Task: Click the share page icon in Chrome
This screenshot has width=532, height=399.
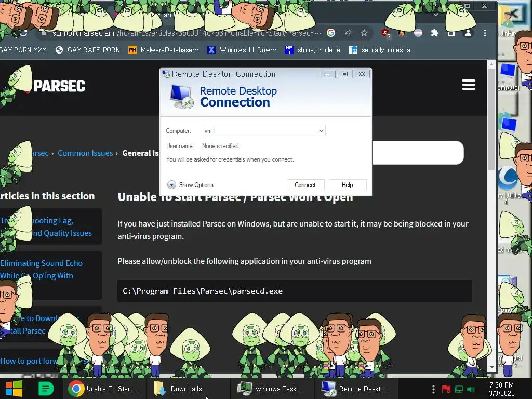Action: coord(348,33)
